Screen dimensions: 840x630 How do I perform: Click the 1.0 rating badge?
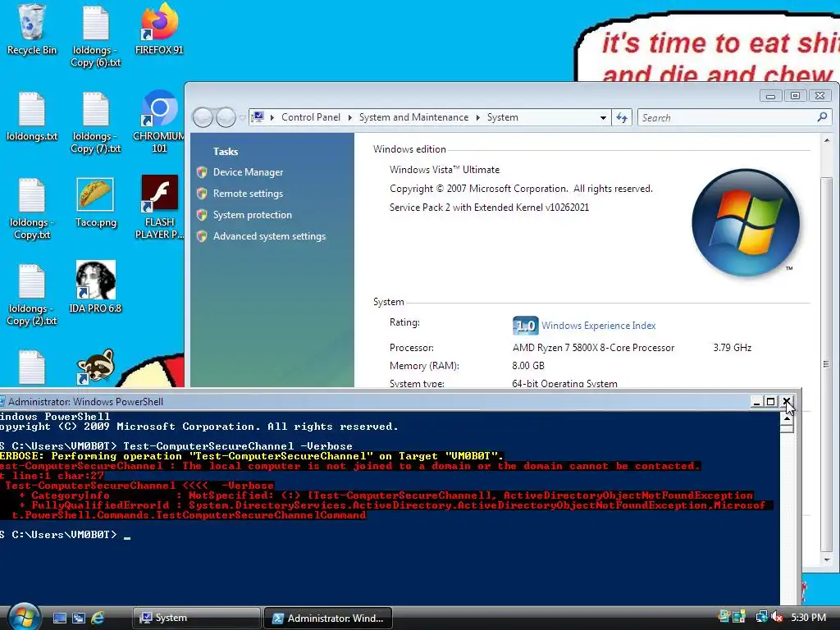pos(525,326)
